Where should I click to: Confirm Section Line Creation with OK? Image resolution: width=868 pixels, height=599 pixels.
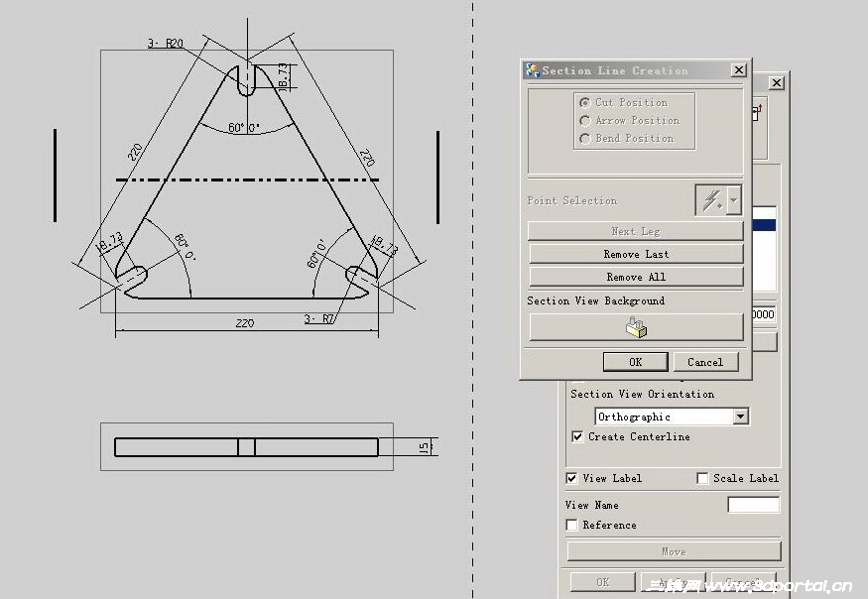tap(636, 362)
